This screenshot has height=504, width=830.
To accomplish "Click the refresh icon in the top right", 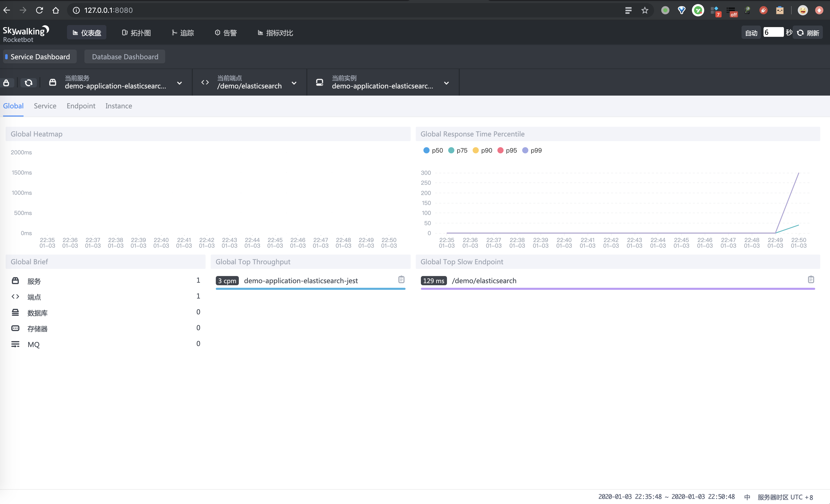I will [800, 32].
